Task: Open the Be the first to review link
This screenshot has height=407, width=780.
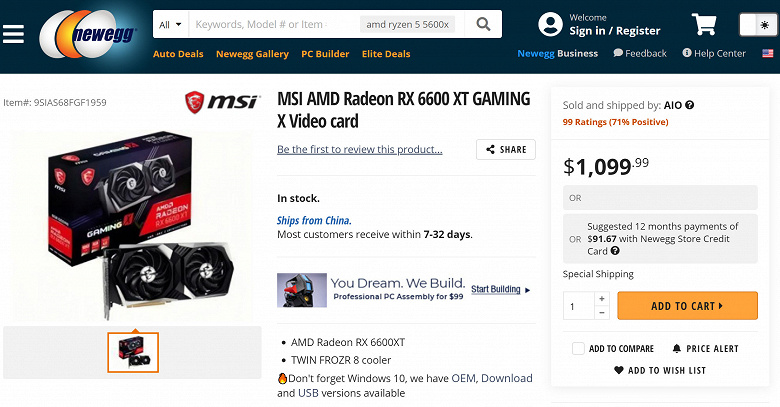Action: pos(359,150)
